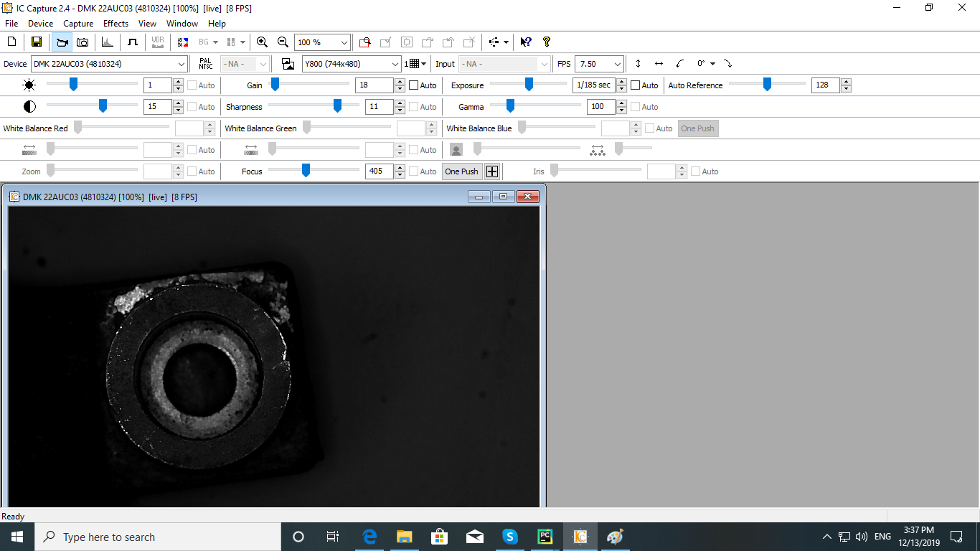Click the save image floppy disk icon
Viewport: 980px width, 551px height.
[x=36, y=42]
